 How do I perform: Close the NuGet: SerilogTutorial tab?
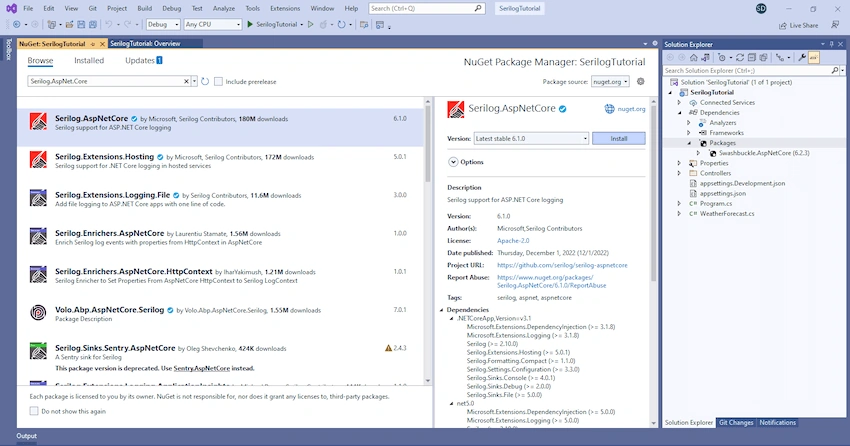pos(102,44)
